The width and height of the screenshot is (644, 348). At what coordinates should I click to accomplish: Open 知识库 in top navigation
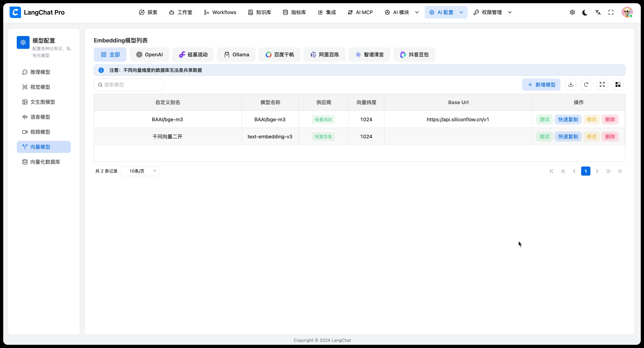click(259, 12)
